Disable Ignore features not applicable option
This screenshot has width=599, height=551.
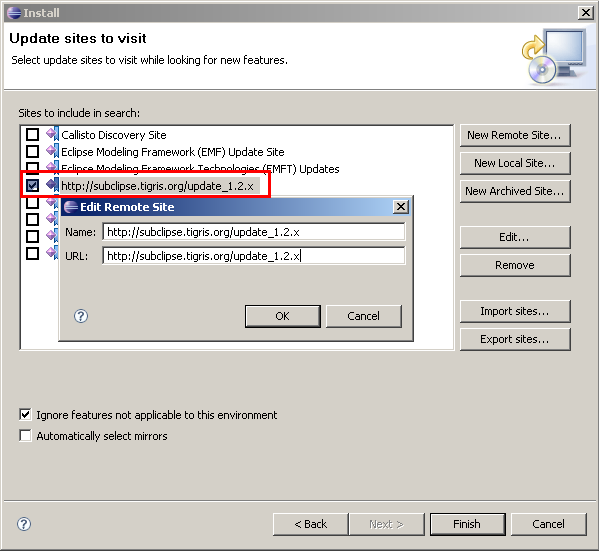tap(25, 415)
